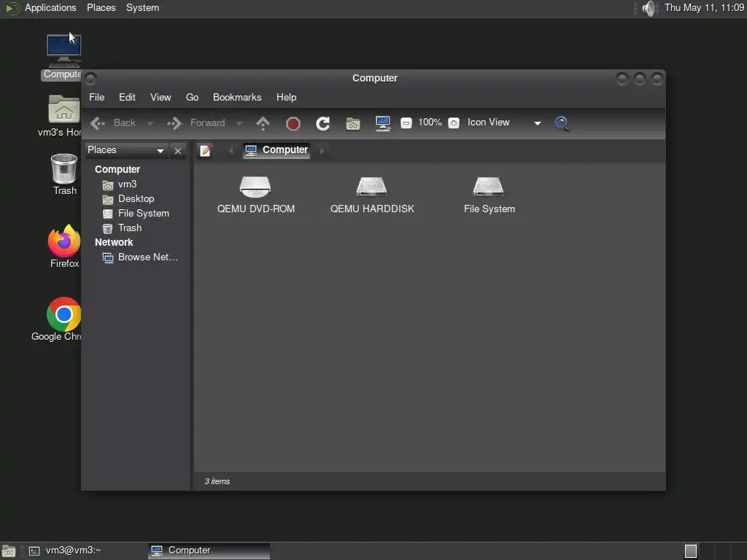This screenshot has height=560, width=747.
Task: Click the window menu button at title bar left
Action: pos(91,79)
